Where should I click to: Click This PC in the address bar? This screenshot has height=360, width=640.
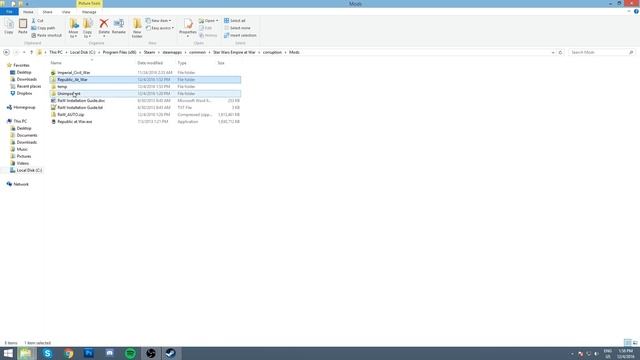pos(56,52)
